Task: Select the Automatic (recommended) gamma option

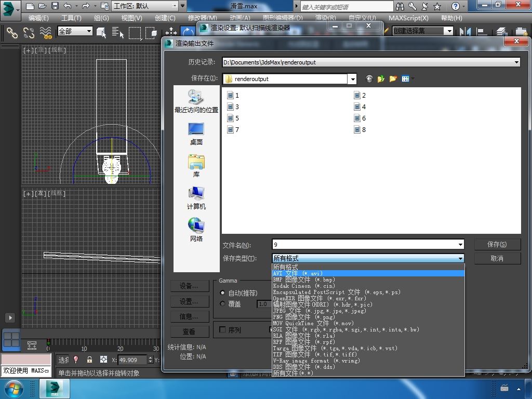Action: click(x=222, y=293)
